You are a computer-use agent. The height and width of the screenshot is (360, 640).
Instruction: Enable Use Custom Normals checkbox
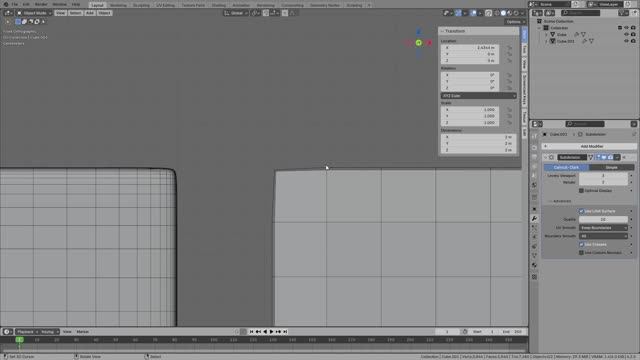click(581, 253)
